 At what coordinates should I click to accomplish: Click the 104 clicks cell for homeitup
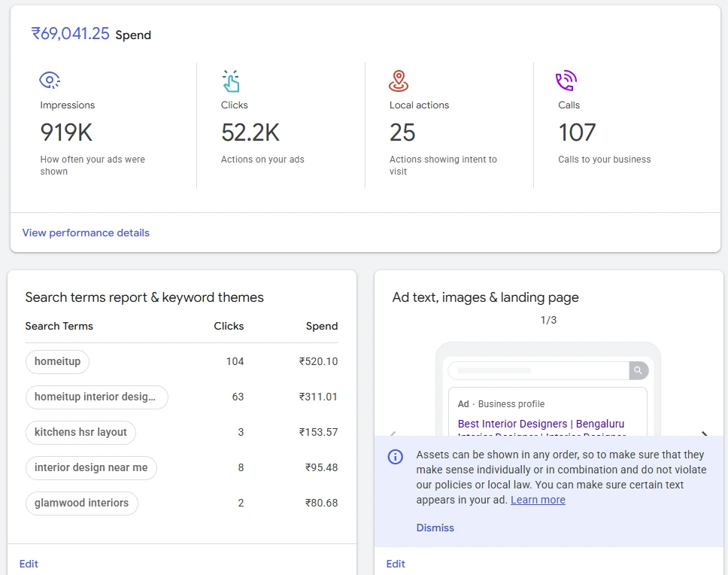click(235, 361)
